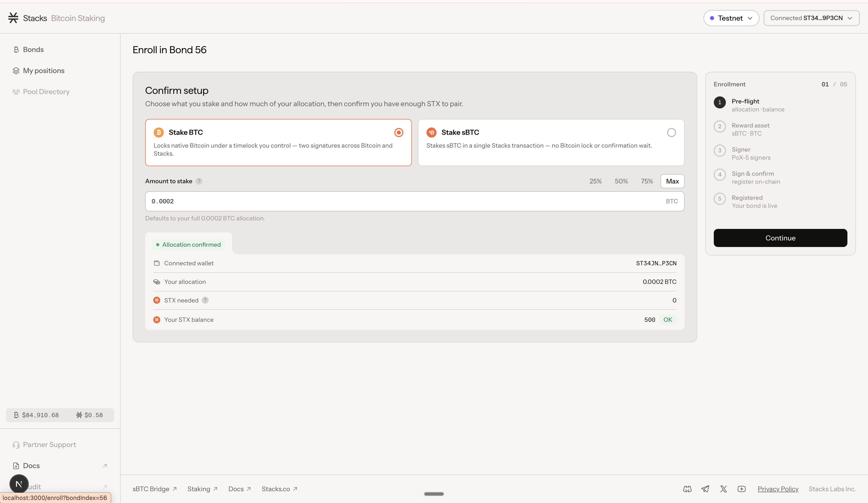Screen dimensions: 868x503
Task: Select the Stake BTC radio button
Action: coord(399,133)
